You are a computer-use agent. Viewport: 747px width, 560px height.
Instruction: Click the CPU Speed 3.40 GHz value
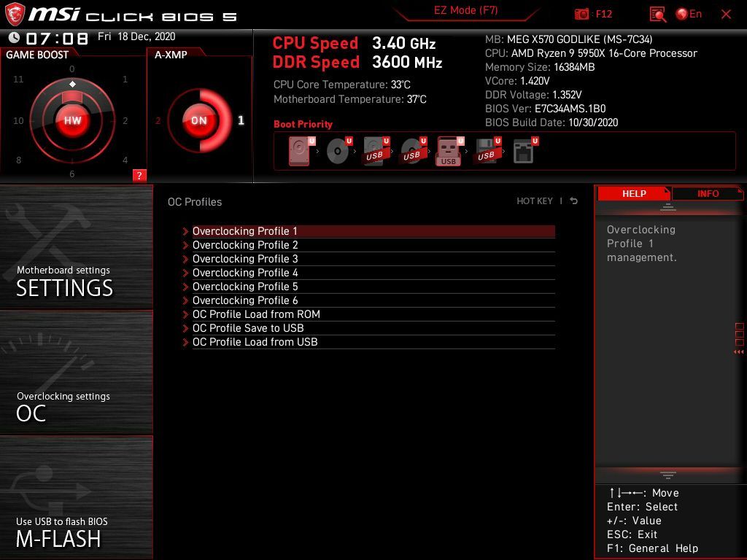point(404,43)
